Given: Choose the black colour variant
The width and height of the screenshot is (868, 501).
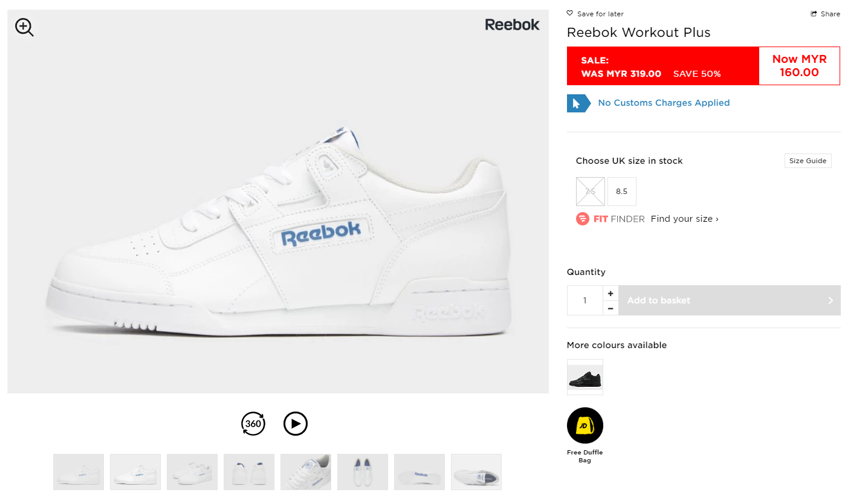Looking at the screenshot, I should [x=585, y=377].
